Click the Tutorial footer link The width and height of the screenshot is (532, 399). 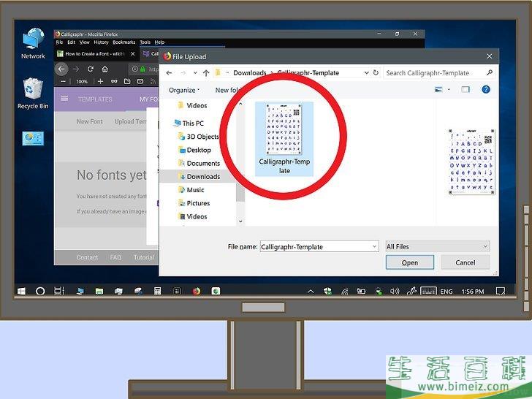(143, 257)
